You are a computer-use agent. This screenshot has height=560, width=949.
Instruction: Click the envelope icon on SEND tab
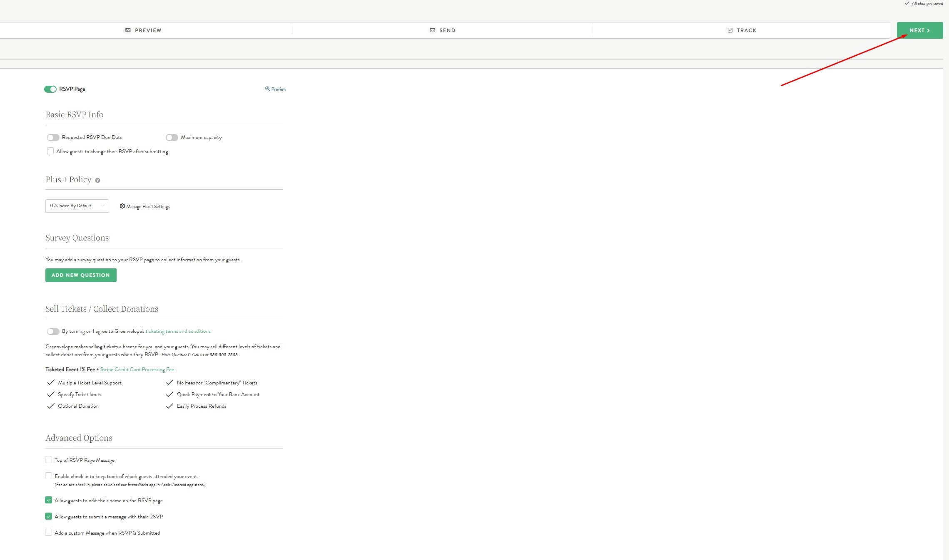pos(432,30)
